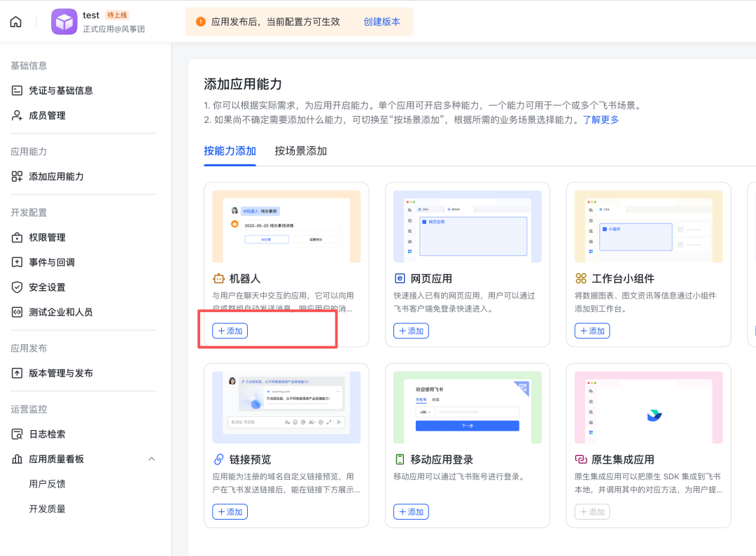
Task: Click the 工作台小组件 card preview image
Action: (x=648, y=227)
